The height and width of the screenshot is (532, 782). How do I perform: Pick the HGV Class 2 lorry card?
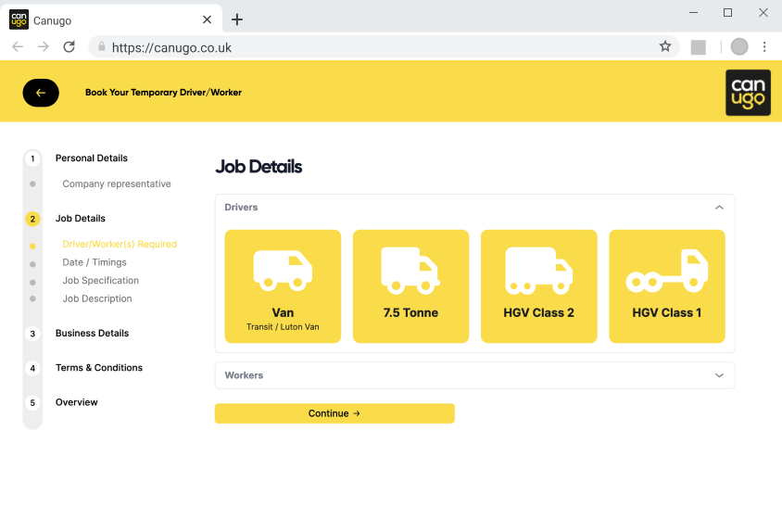tap(538, 285)
